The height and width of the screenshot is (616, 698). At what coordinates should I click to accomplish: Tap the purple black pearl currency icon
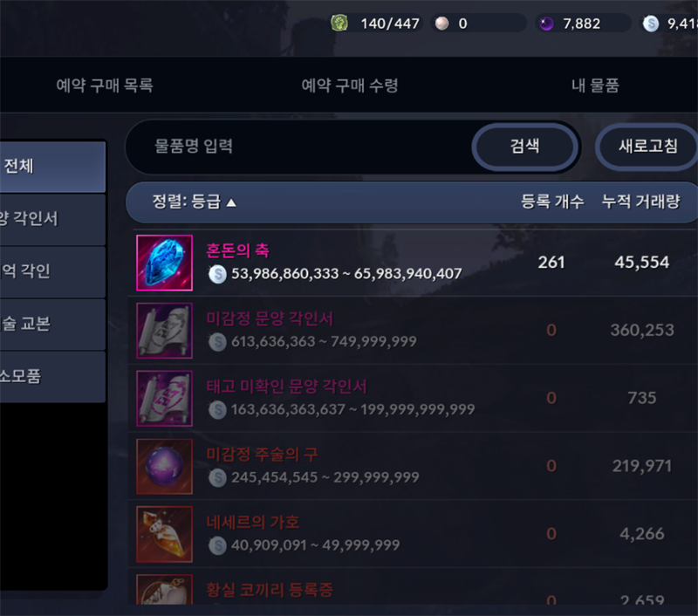[546, 24]
